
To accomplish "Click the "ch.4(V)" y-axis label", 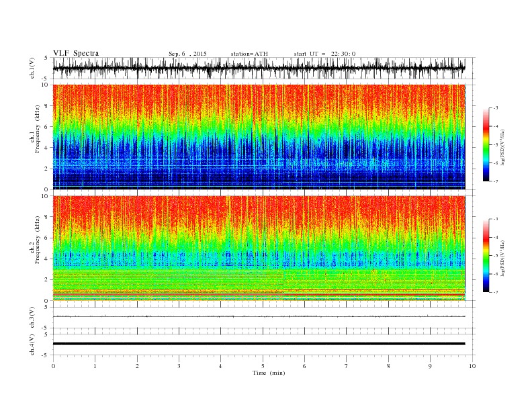I will 32,345.
